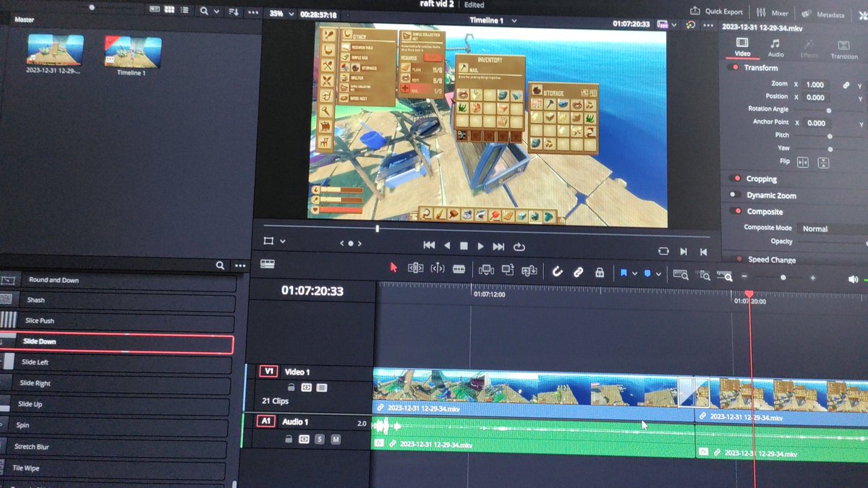Add a blue marker at playhead
Screen dimensions: 868x488
pyautogui.click(x=647, y=274)
